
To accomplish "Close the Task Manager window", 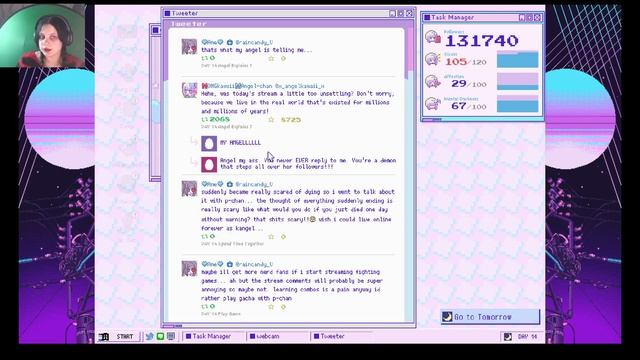I will pos(538,18).
